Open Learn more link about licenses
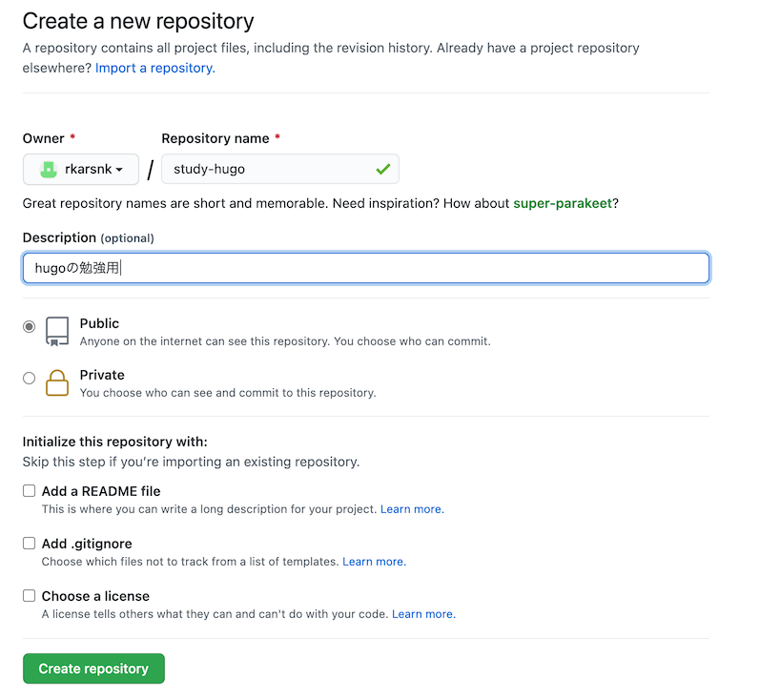Screen dimensions: 780x700 (423, 614)
